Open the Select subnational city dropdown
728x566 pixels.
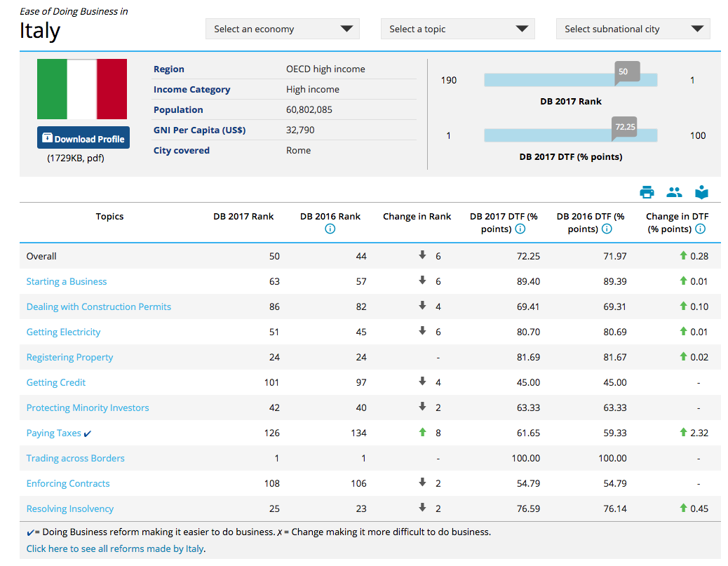click(x=633, y=29)
